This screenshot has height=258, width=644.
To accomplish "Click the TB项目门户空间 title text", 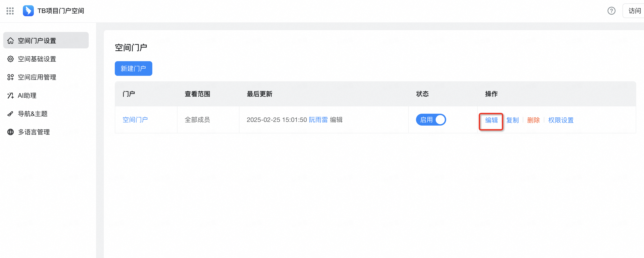I will coord(61,11).
